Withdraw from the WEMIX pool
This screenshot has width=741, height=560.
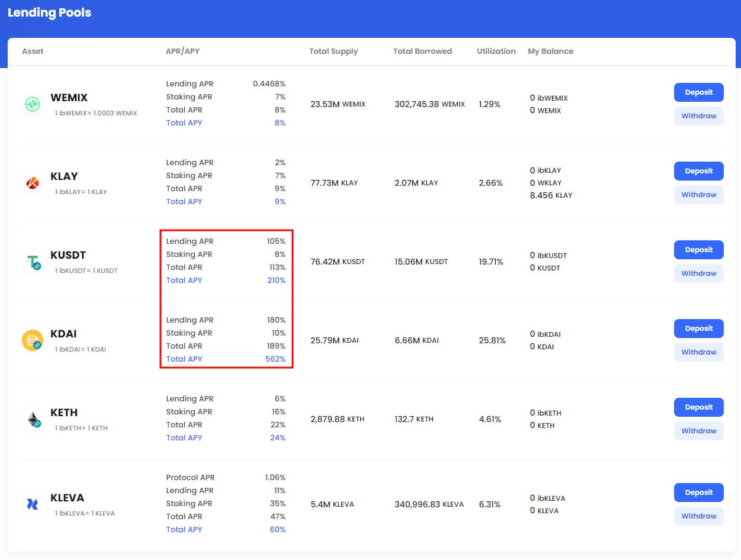[699, 116]
